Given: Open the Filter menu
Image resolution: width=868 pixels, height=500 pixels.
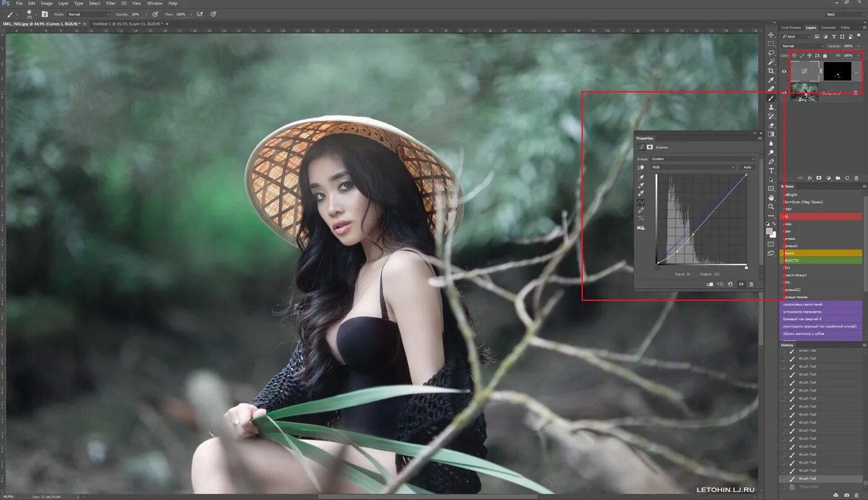Looking at the screenshot, I should 111,3.
